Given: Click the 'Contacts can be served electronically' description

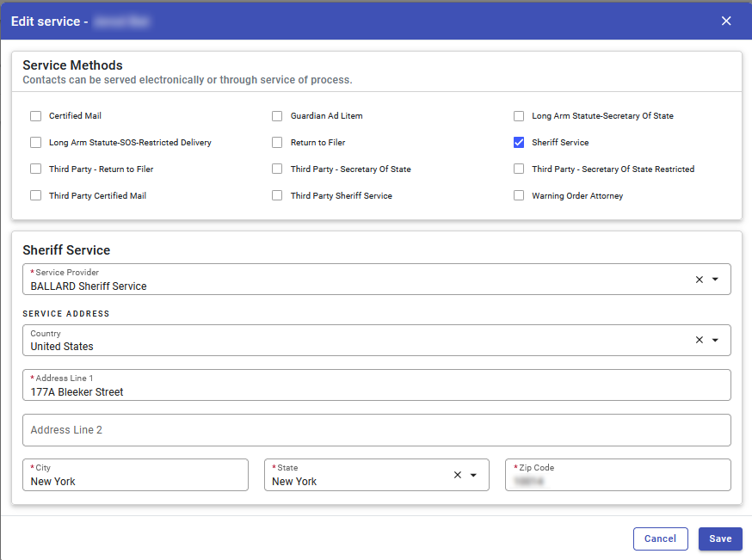Looking at the screenshot, I should [x=188, y=80].
